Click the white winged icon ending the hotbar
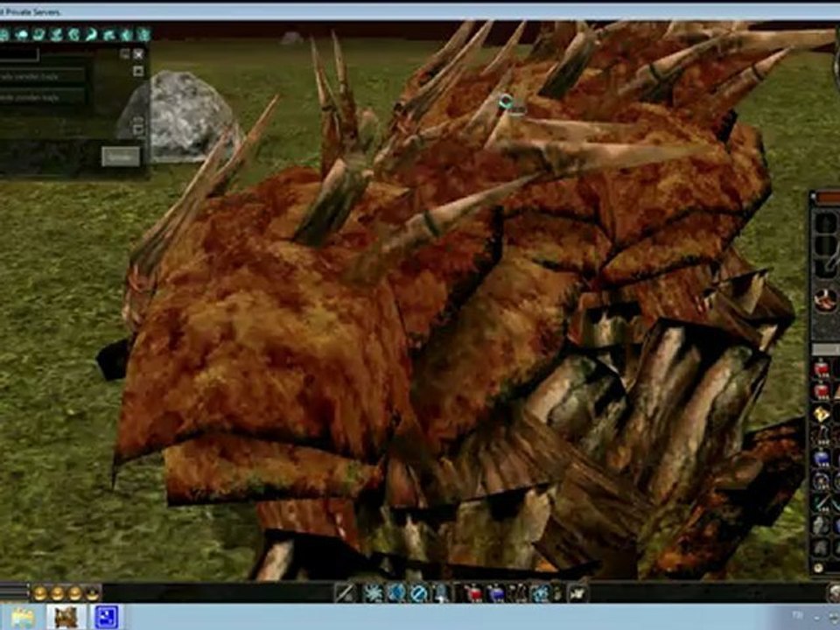The image size is (840, 630). (577, 593)
